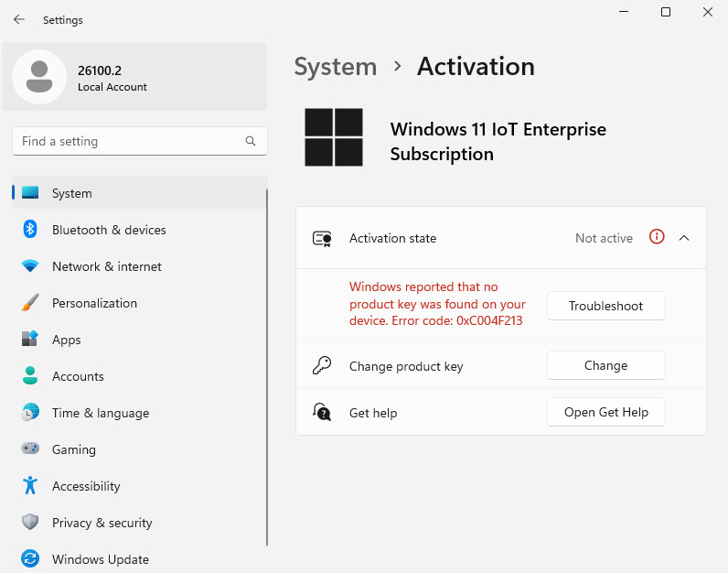Click the Personalization paintbrush icon
This screenshot has height=573, width=728.
(30, 303)
